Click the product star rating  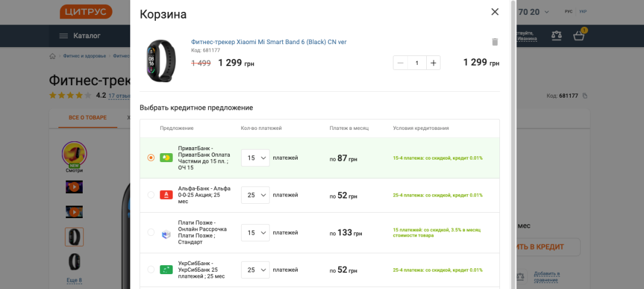coord(70,95)
